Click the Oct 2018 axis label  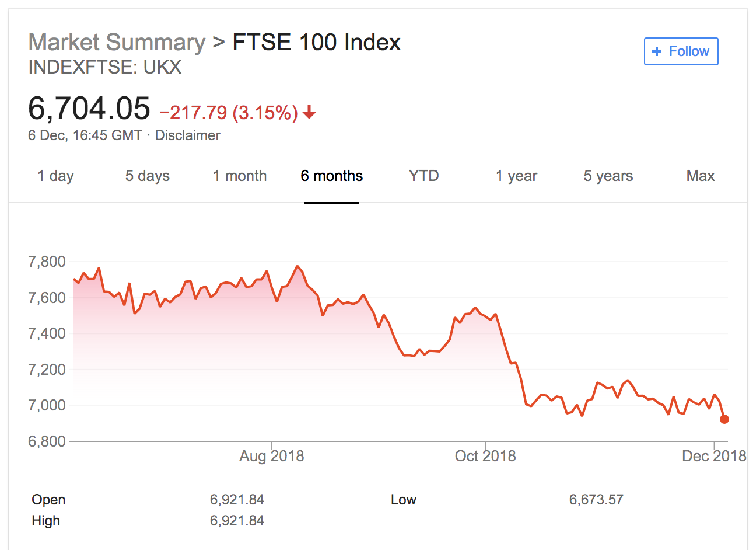pos(485,456)
